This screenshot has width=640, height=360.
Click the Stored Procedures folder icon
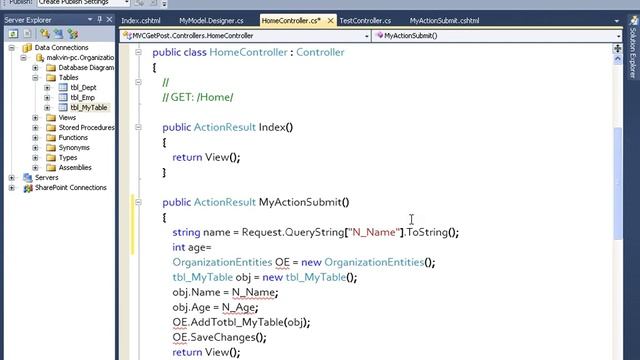[x=51, y=128]
